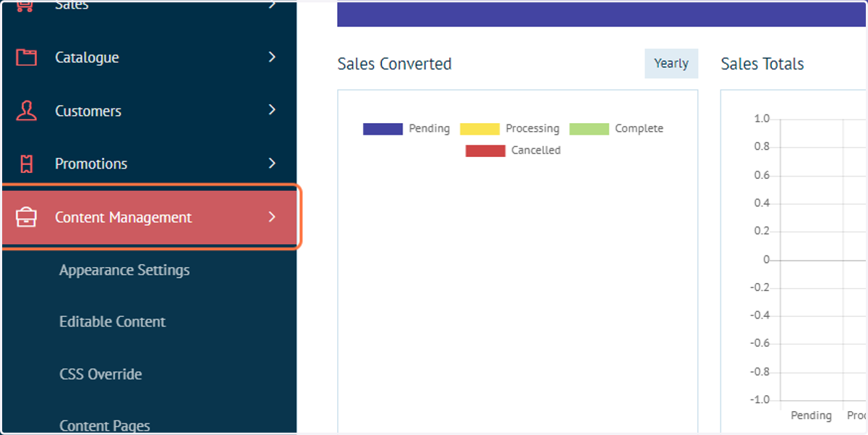Toggle the Pending legend swatch

(383, 129)
